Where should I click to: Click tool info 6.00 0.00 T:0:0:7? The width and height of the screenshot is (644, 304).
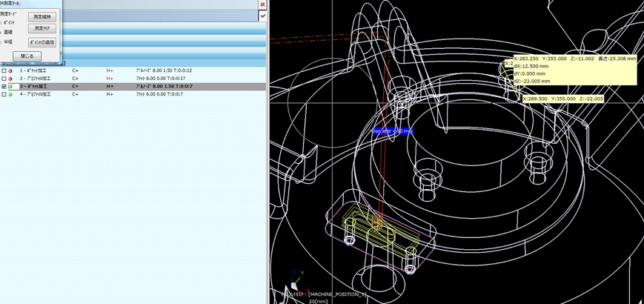coord(159,94)
